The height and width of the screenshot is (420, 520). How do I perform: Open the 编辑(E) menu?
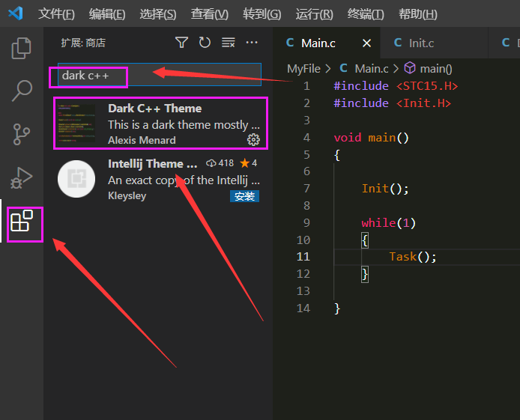pyautogui.click(x=107, y=14)
